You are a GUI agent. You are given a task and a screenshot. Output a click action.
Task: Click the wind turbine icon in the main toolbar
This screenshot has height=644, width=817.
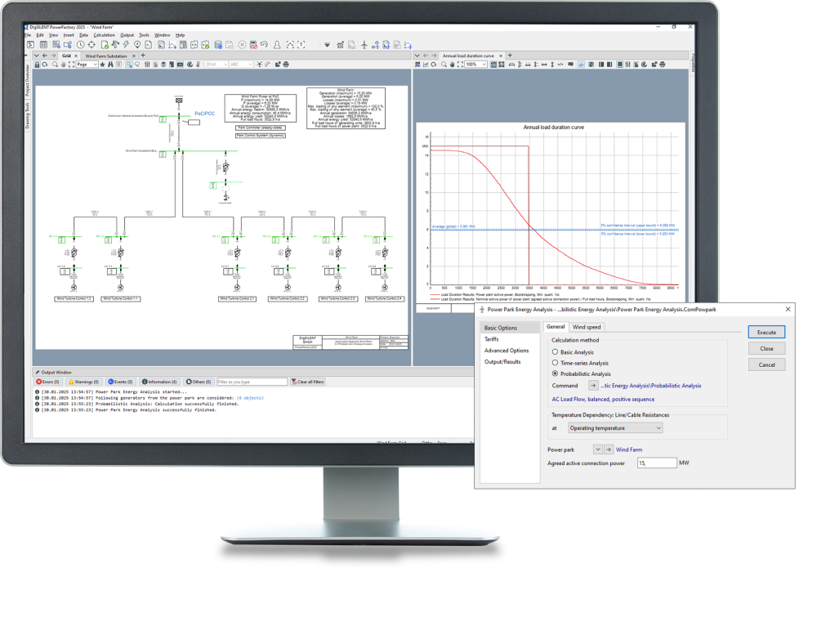[364, 45]
